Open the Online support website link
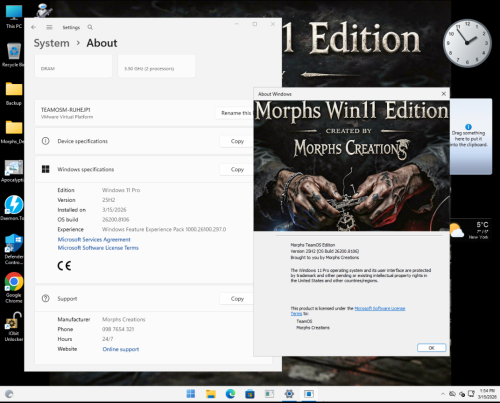Image resolution: width=500 pixels, height=403 pixels. (121, 349)
